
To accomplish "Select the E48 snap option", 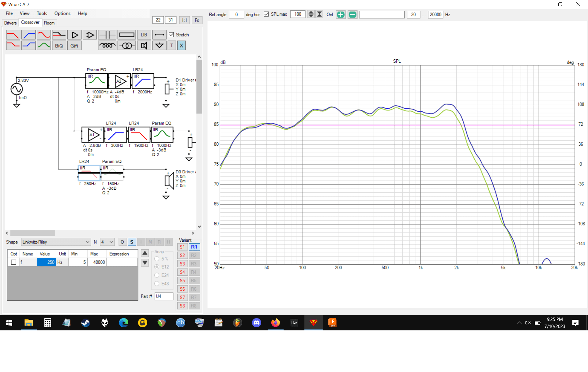I will pyautogui.click(x=157, y=284).
